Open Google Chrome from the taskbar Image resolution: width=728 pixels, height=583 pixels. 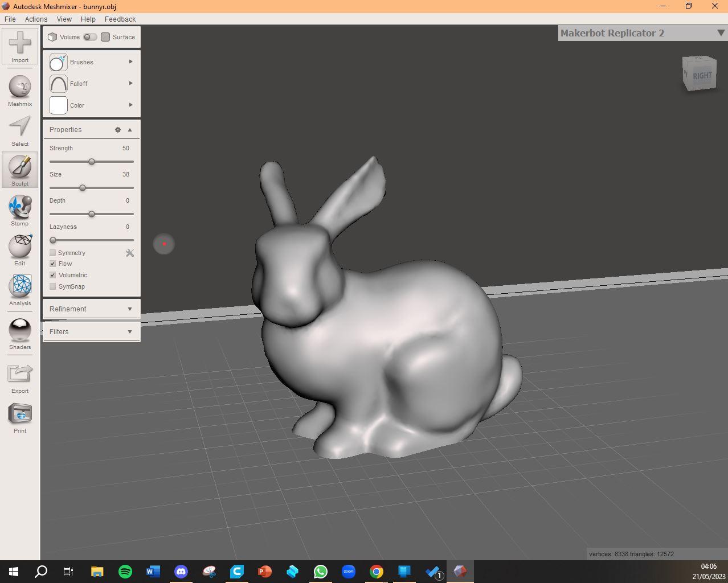[377, 571]
